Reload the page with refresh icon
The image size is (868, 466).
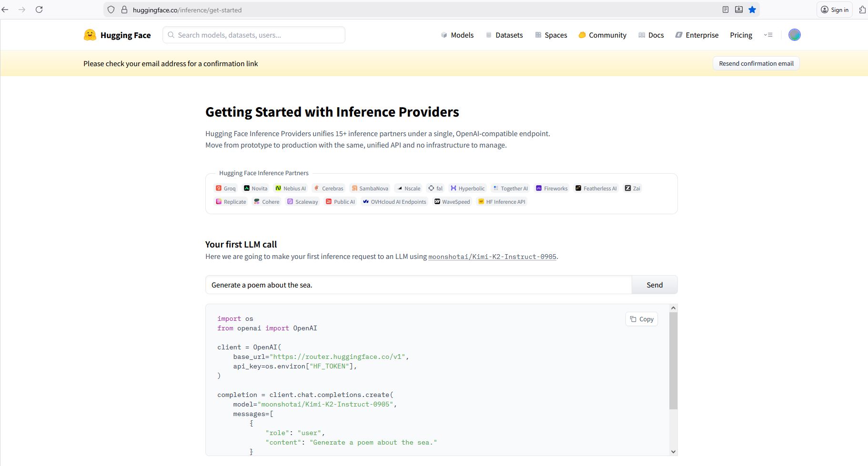(39, 10)
